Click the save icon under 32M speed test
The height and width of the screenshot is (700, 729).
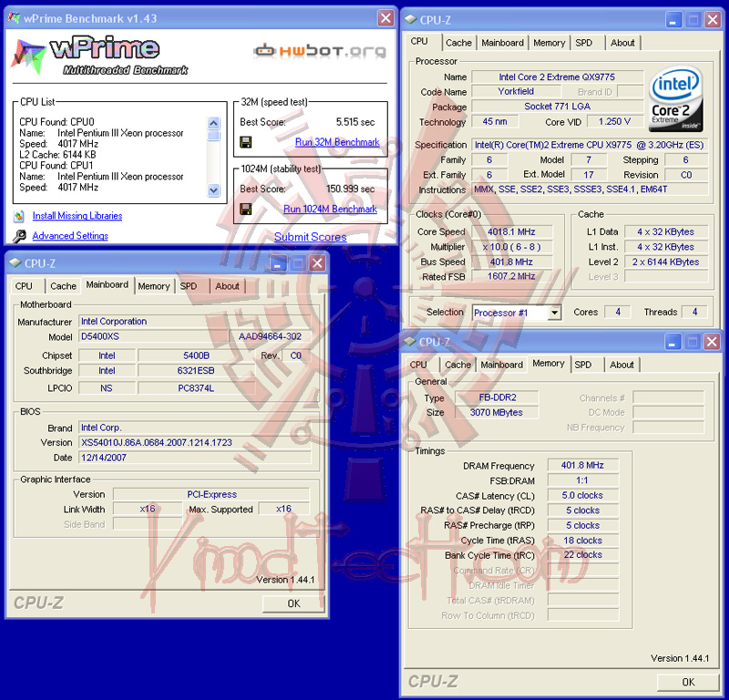click(x=245, y=142)
